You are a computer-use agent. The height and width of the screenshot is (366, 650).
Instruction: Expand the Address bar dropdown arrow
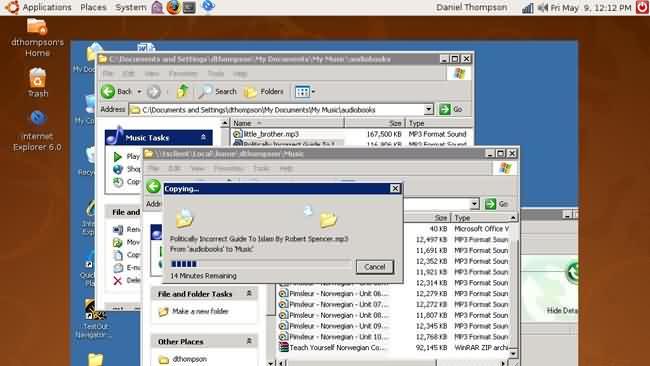click(x=428, y=109)
